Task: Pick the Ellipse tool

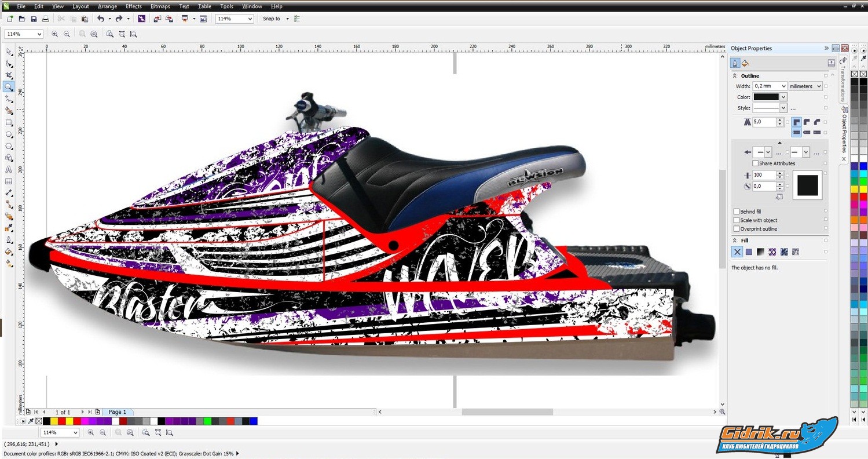Action: (x=9, y=134)
